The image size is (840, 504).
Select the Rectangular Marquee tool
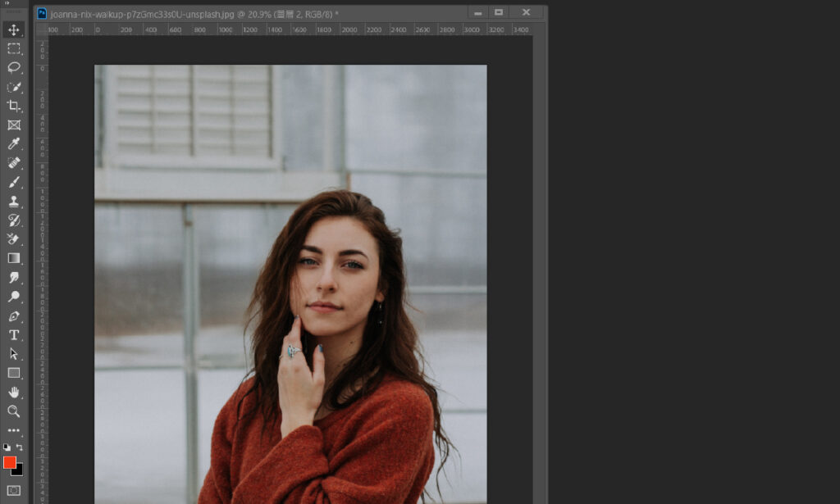click(14, 49)
